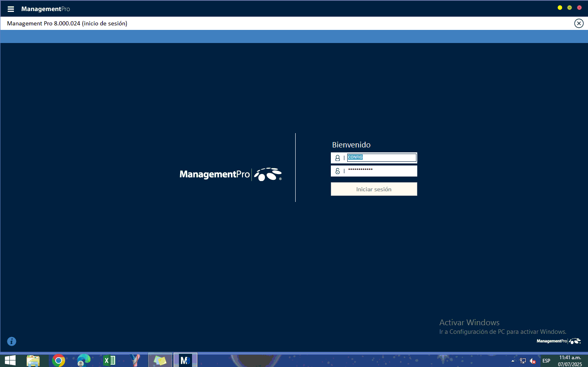Viewport: 588px width, 367px height.
Task: Maximize window using the green dot
Action: point(570,8)
